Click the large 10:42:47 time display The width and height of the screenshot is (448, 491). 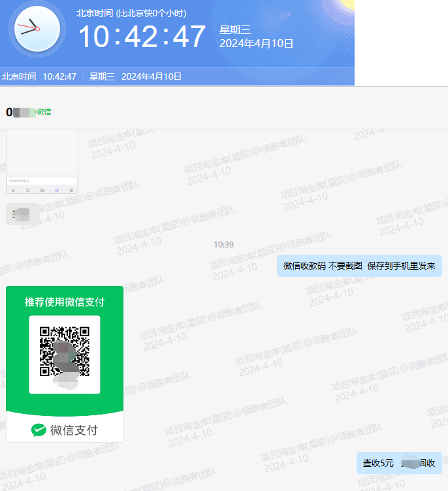click(x=142, y=37)
